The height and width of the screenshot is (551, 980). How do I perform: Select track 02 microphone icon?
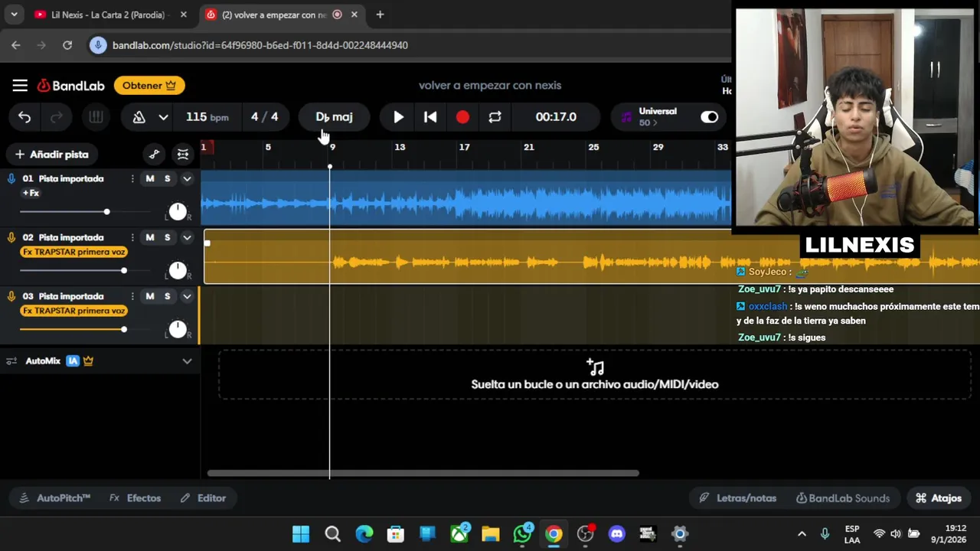11,238
